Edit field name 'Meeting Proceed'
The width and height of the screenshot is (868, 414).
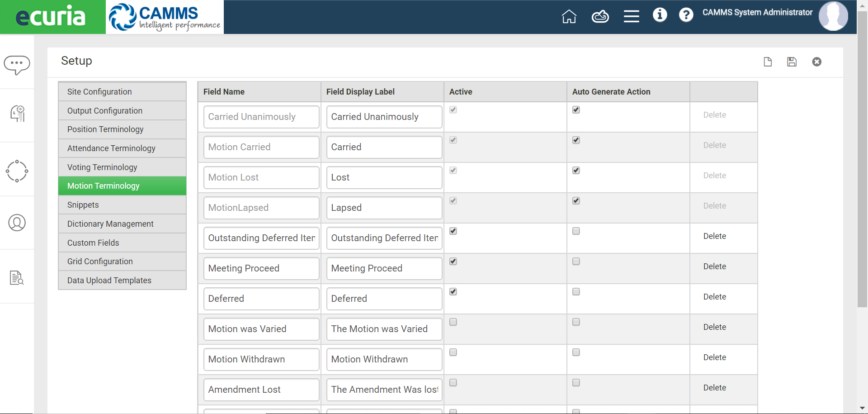click(x=261, y=268)
